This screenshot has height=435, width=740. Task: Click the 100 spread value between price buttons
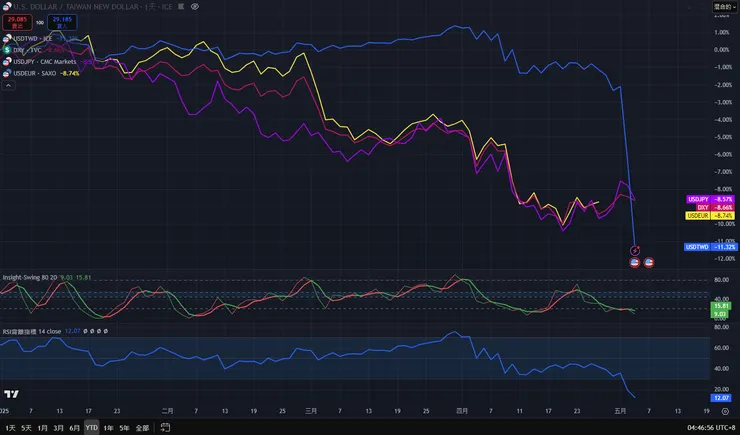tap(40, 22)
